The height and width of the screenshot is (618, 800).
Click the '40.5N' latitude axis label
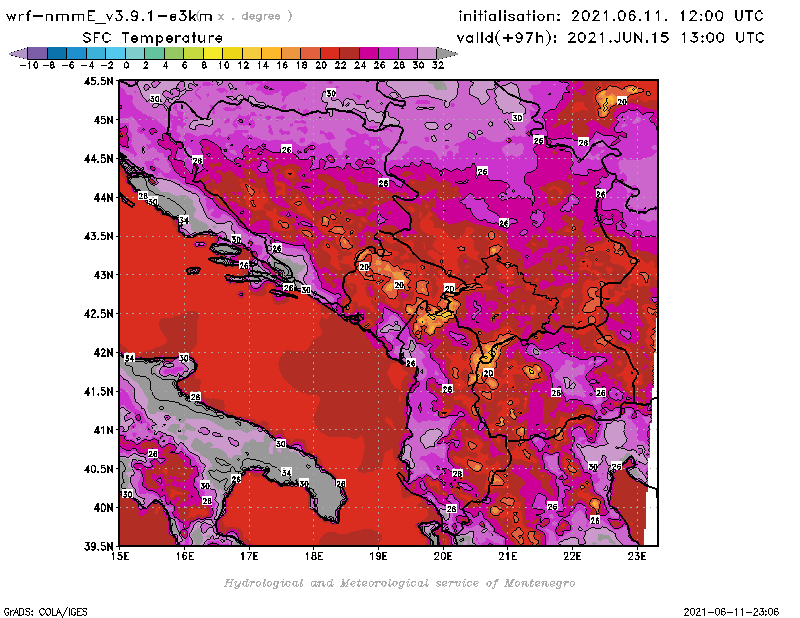(x=98, y=469)
